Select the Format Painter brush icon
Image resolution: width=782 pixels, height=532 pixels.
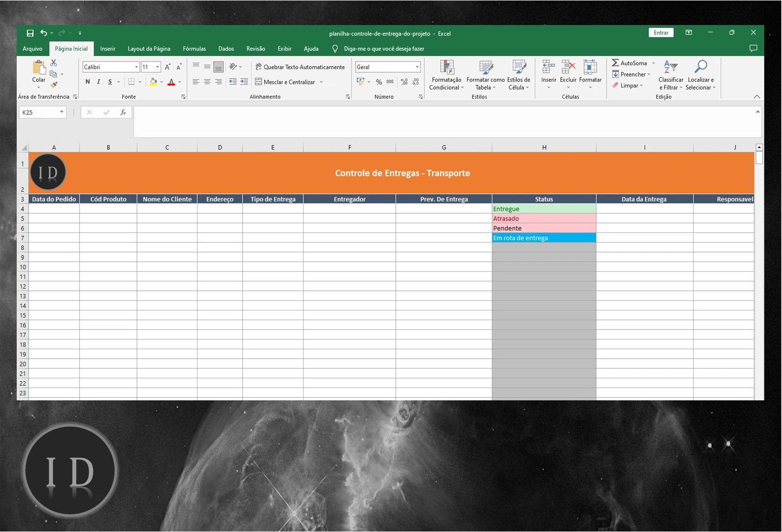pyautogui.click(x=54, y=85)
